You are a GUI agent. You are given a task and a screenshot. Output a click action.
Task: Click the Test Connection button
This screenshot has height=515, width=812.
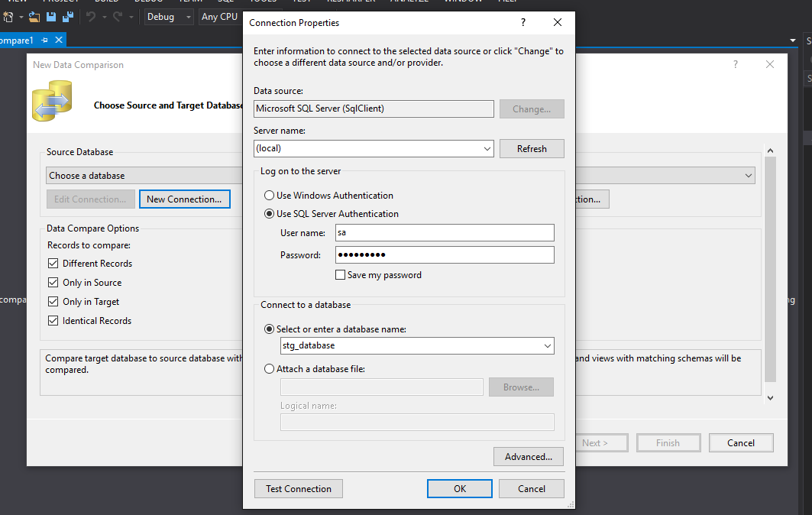pyautogui.click(x=298, y=488)
